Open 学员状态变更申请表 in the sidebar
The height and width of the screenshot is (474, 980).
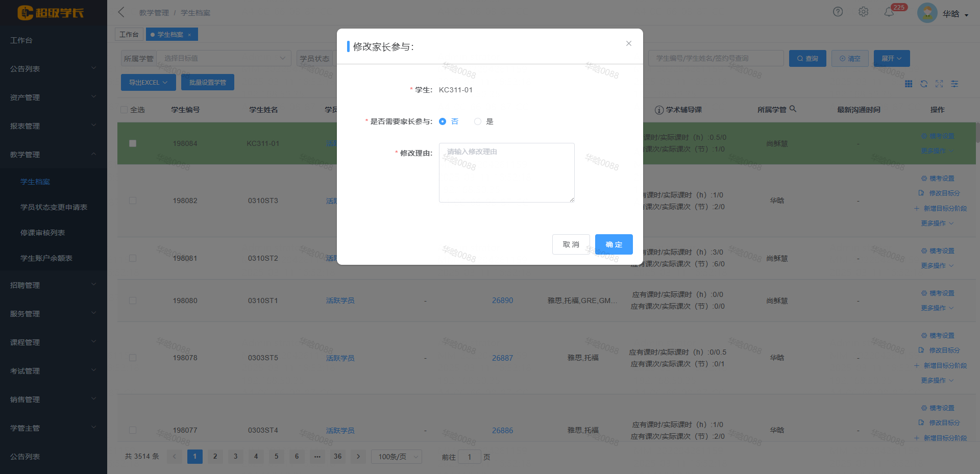(x=54, y=207)
